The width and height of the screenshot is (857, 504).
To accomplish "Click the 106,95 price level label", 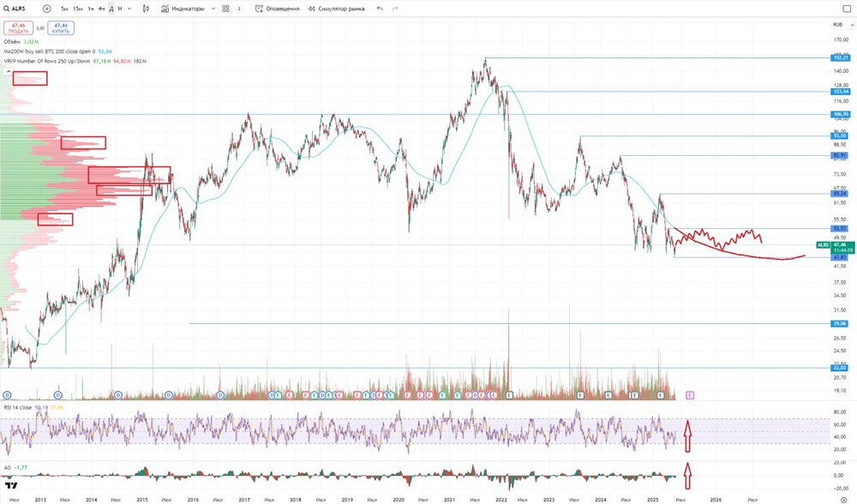I will (840, 115).
